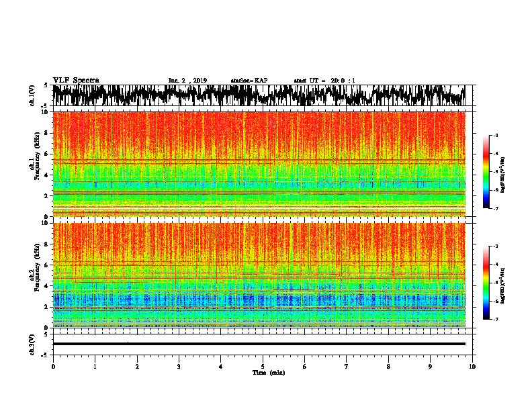Click the ch.1 colorbar "log(PSD)" units label
The height and width of the screenshot is (411, 532).
502,175
